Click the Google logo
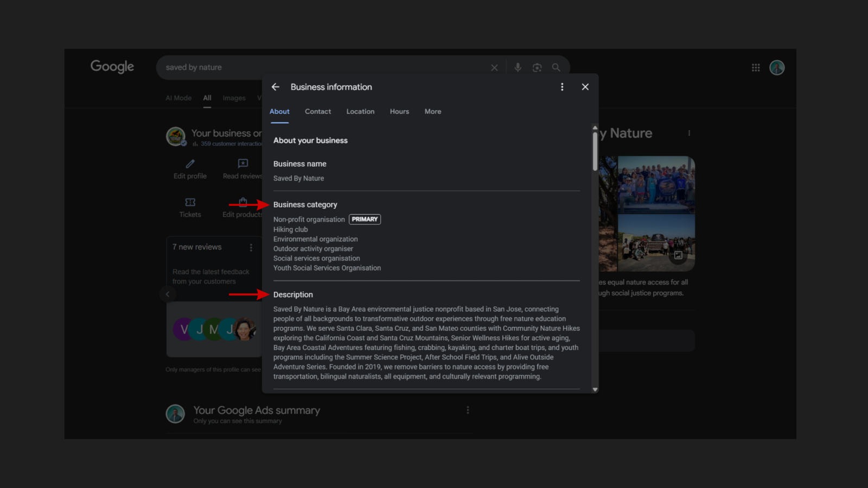 pos(112,67)
